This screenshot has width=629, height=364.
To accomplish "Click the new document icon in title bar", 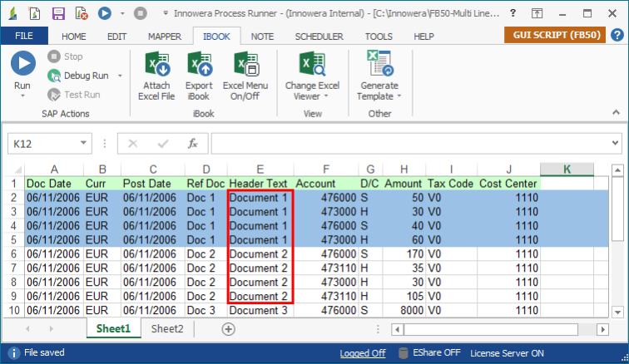I will tap(35, 13).
